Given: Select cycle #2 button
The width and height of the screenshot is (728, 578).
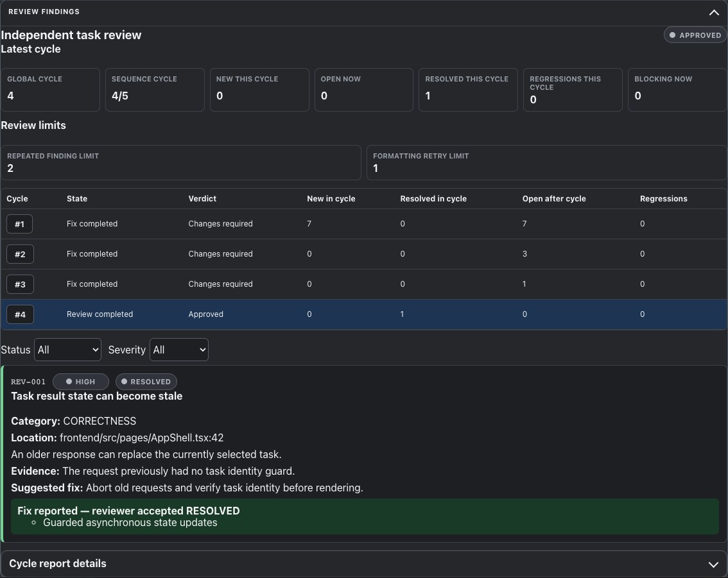Looking at the screenshot, I should (19, 254).
